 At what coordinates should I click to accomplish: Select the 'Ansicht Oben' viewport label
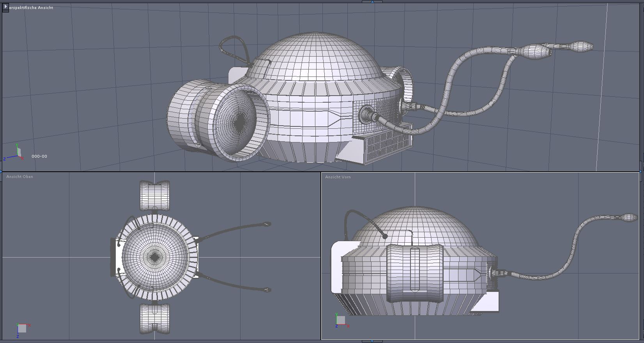click(x=20, y=177)
